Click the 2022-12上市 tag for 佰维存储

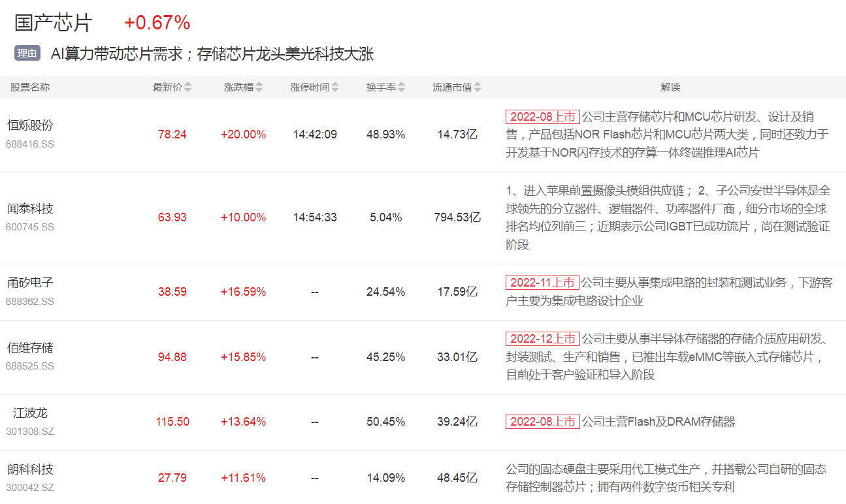click(x=542, y=339)
